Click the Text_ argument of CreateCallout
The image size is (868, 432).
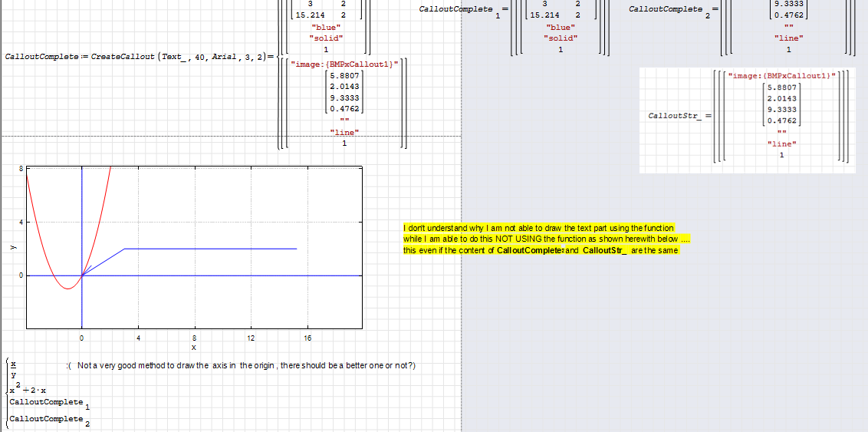[x=173, y=58]
